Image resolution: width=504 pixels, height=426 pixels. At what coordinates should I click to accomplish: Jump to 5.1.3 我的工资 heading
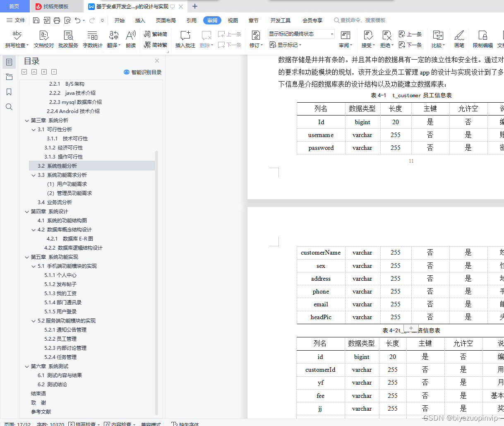[60, 294]
